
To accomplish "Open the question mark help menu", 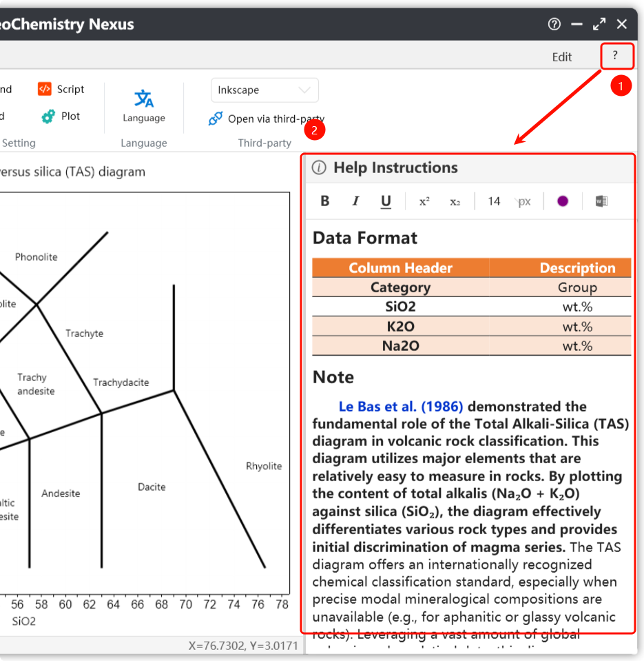I will coord(615,55).
